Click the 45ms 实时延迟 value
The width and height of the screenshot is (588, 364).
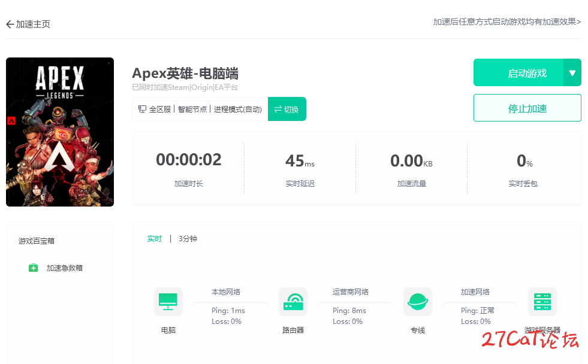point(300,160)
